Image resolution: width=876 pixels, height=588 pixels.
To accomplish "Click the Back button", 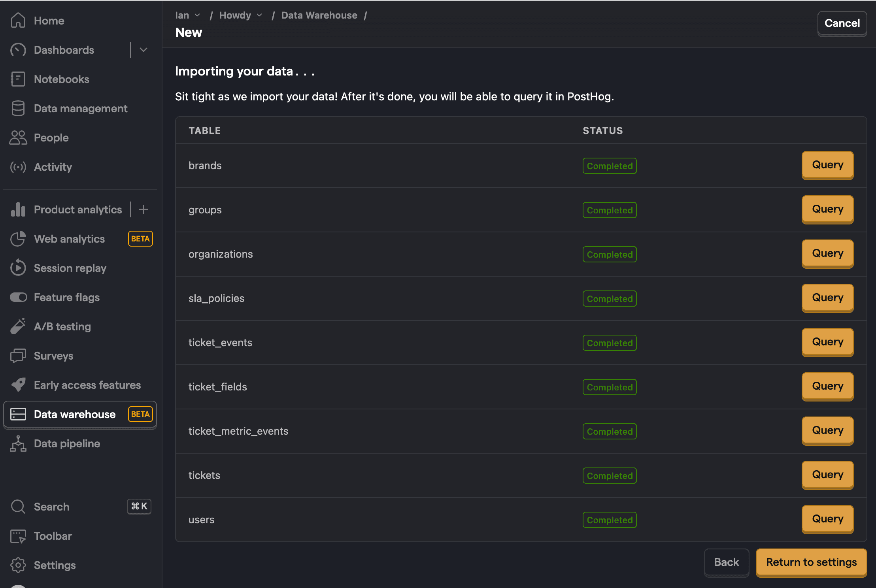I will (x=727, y=562).
